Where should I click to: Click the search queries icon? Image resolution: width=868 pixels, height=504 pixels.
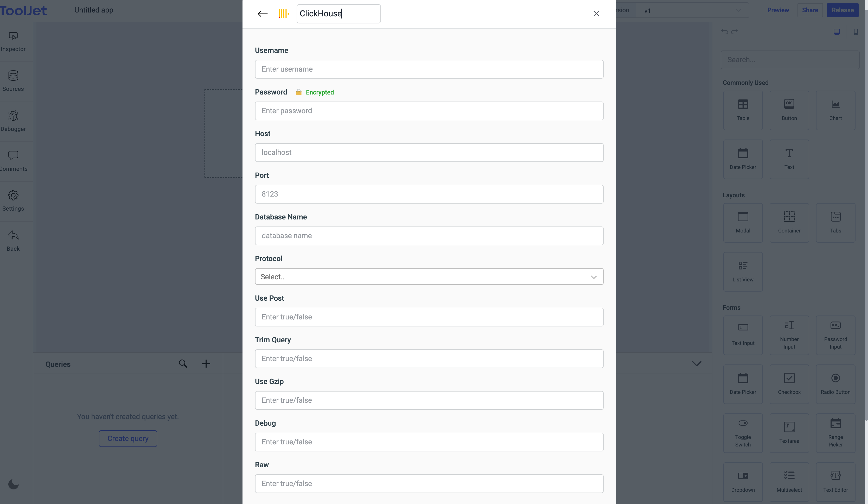(x=183, y=364)
